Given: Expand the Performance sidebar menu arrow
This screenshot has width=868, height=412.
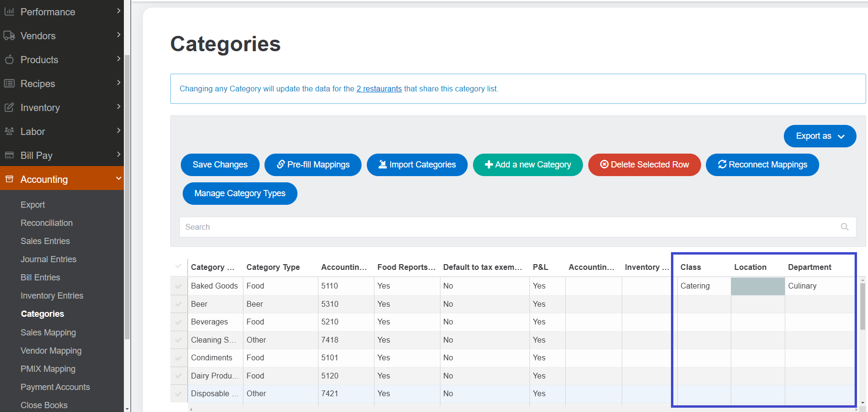Looking at the screenshot, I should [119, 11].
